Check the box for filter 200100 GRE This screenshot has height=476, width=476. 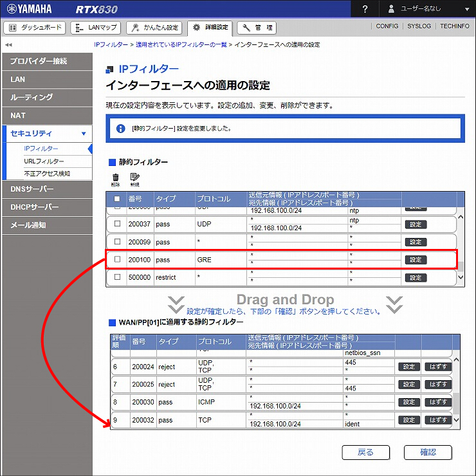(x=117, y=259)
